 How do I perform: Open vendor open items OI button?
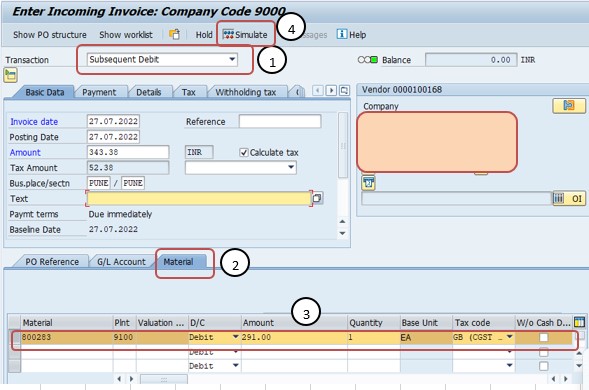coord(569,199)
